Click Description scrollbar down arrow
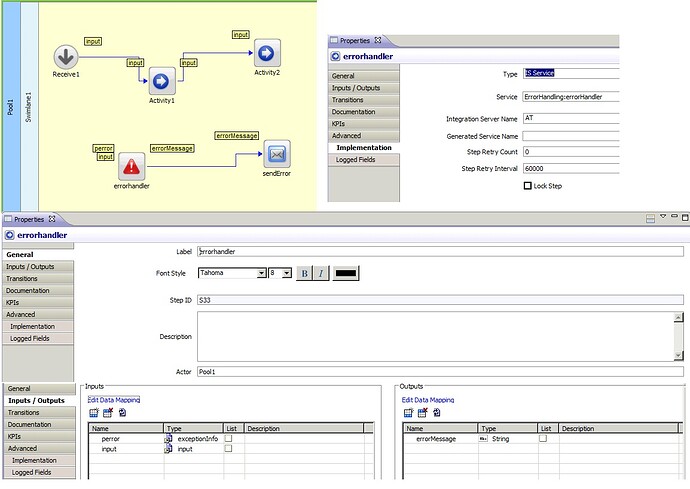The height and width of the screenshot is (489, 690). coord(678,355)
